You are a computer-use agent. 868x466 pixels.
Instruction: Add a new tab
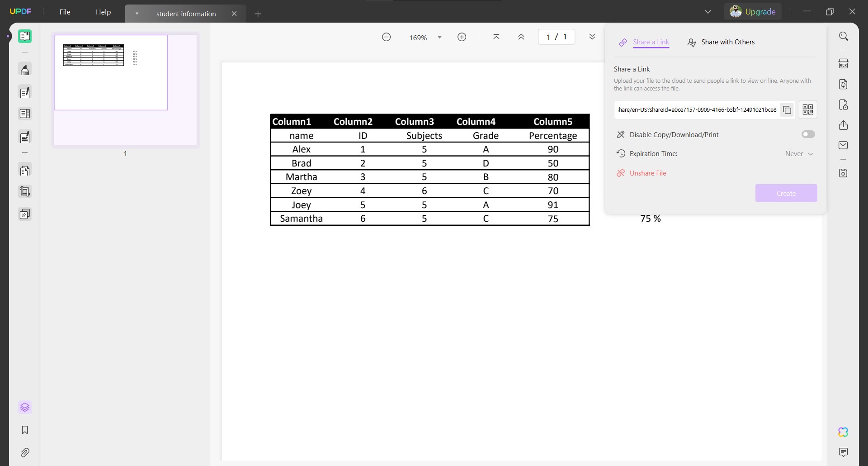click(x=258, y=14)
